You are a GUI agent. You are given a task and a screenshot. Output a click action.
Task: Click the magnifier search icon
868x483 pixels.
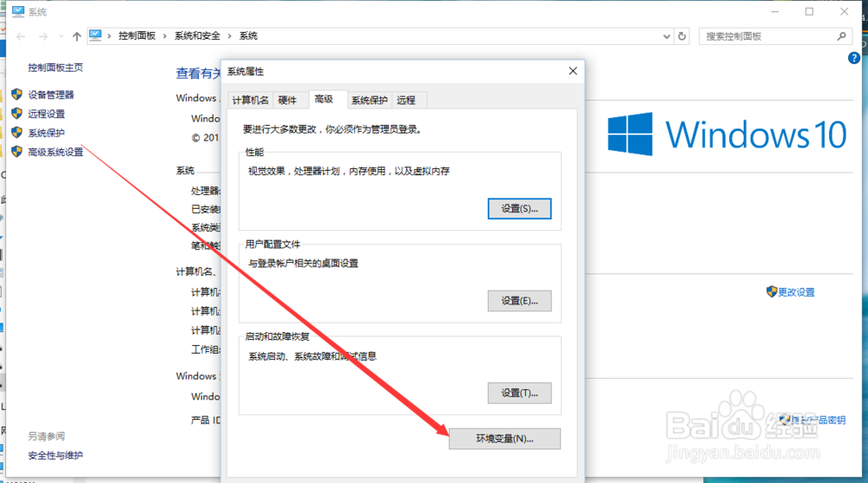(x=841, y=36)
